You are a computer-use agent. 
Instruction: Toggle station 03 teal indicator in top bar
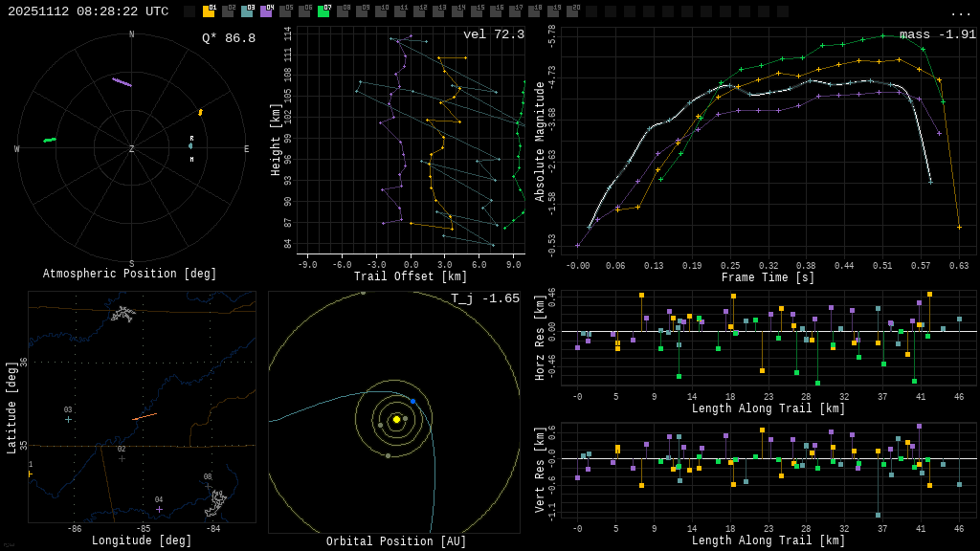[x=247, y=11]
